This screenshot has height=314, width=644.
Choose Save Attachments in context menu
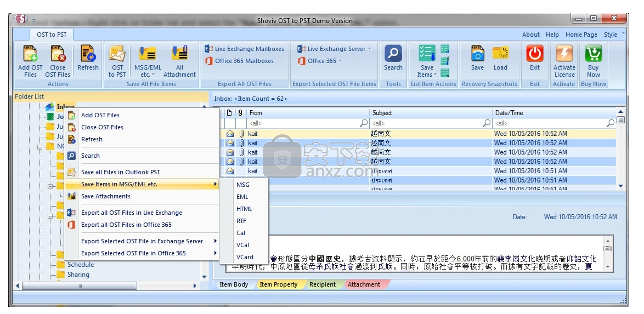[x=142, y=196]
